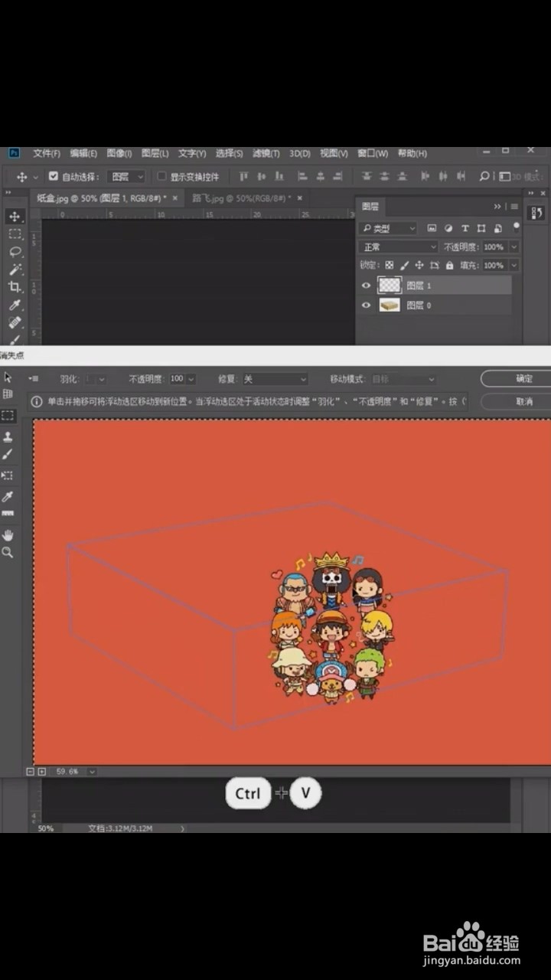The image size is (551, 980).
Task: Lock image pixels brush icon
Action: pyautogui.click(x=404, y=266)
